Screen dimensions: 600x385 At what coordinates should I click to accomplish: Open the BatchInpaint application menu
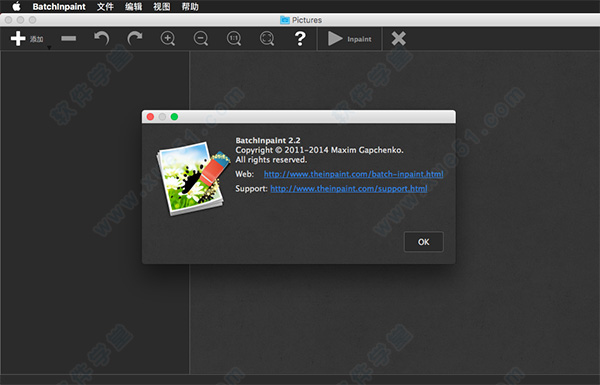59,7
